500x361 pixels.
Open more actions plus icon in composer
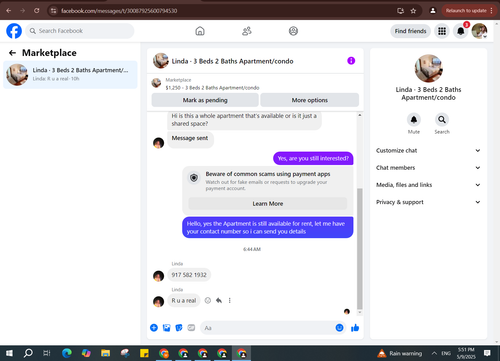[154, 328]
